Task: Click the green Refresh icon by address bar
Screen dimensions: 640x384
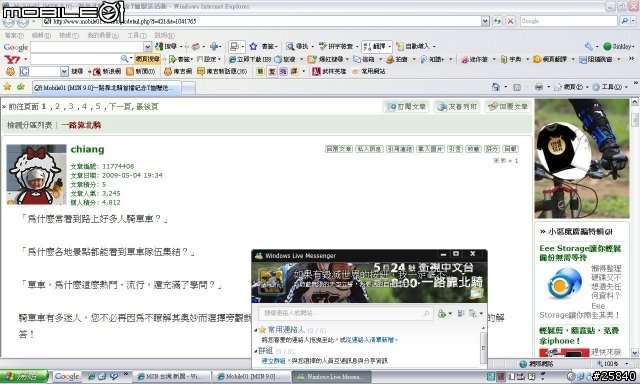Action: click(x=497, y=21)
